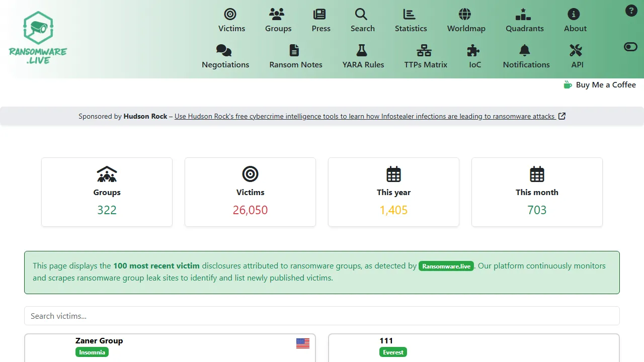Click the Ransom Notes document icon

coord(295,51)
